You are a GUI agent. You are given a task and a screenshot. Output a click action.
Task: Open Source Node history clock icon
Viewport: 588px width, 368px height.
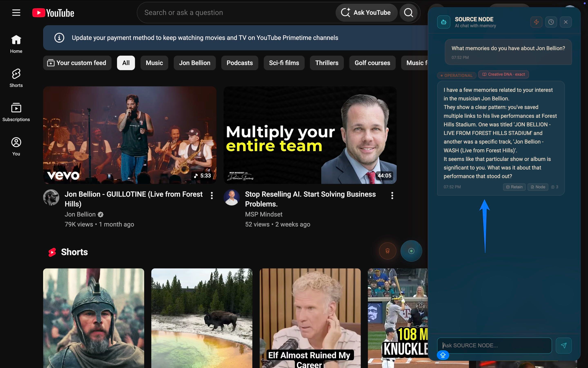pos(551,22)
